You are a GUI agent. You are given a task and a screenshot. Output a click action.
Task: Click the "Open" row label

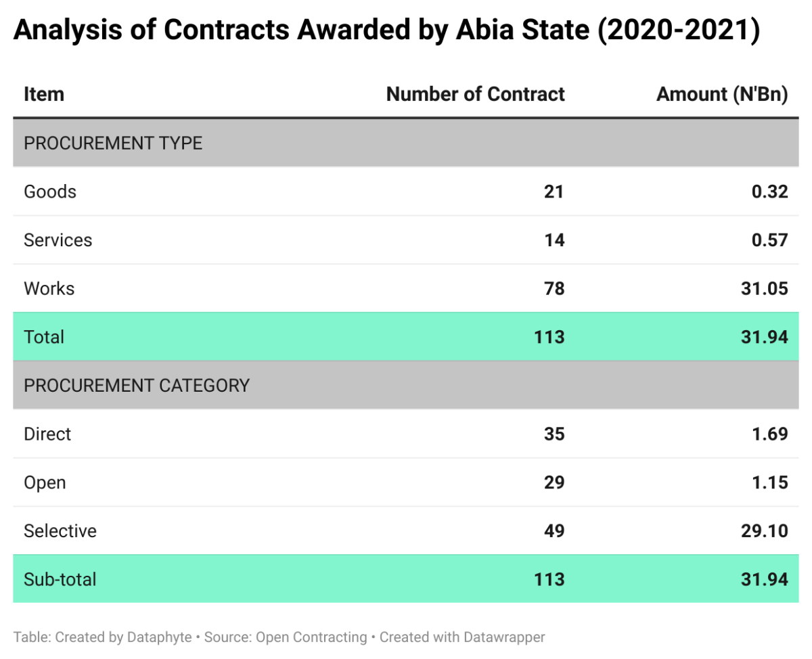(x=45, y=482)
